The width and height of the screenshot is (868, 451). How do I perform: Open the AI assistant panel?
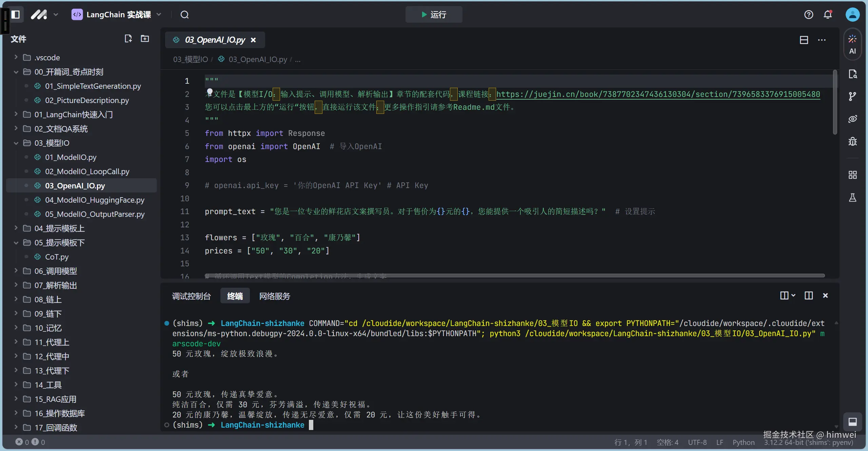(852, 44)
